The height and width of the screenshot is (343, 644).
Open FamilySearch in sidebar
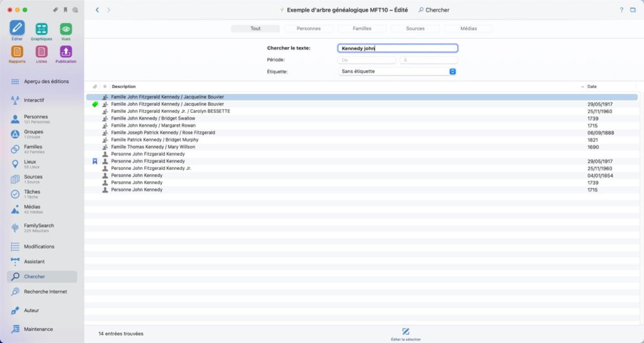tap(42, 228)
